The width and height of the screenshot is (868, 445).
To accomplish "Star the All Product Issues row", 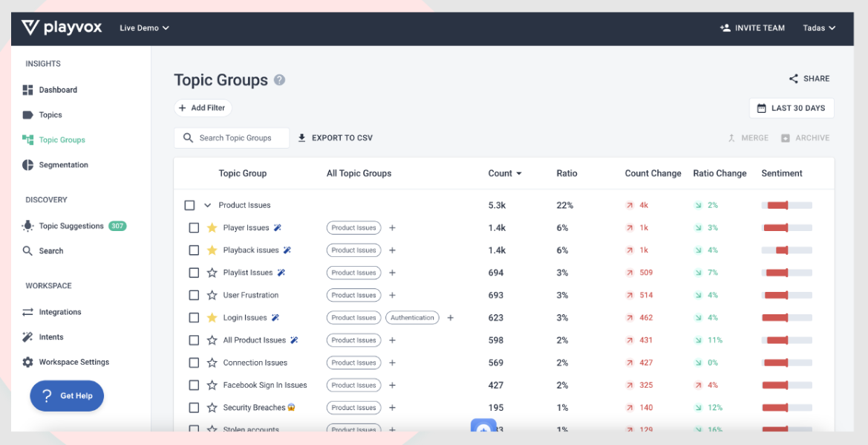I will coord(212,340).
